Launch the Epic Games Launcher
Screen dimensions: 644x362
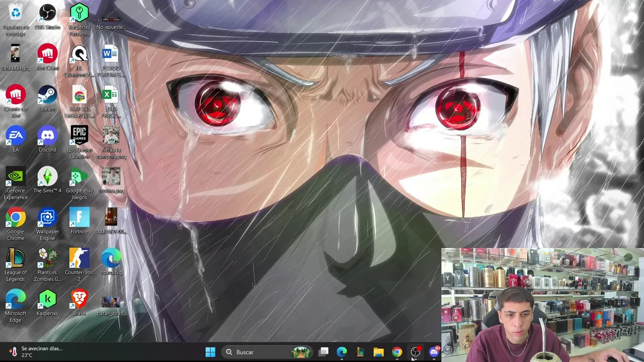(79, 143)
